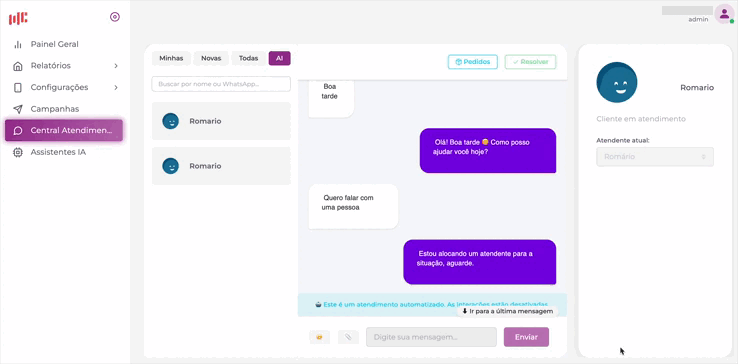Viewport: 738px width, 364px height.
Task: Switch to the Todas tab
Action: click(x=249, y=58)
